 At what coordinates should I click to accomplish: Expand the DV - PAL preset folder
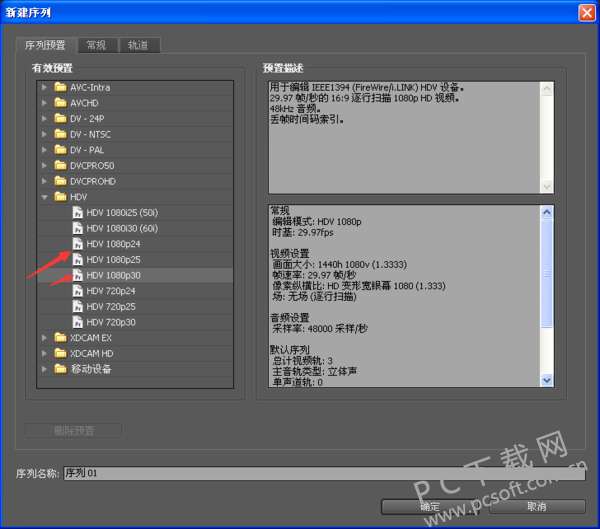[x=44, y=150]
